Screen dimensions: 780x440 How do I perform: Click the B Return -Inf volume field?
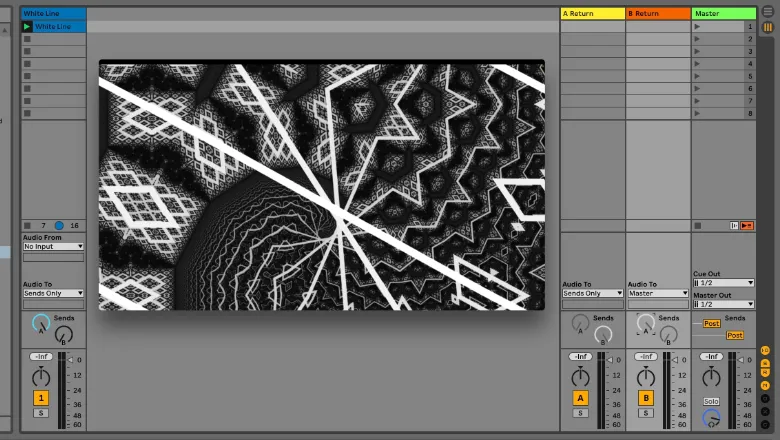click(646, 356)
